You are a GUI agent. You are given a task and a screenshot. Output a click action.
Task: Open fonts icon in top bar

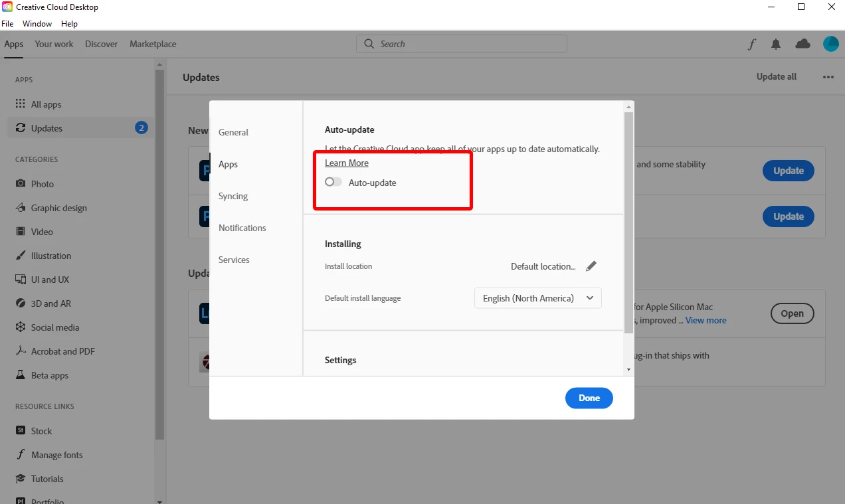(751, 44)
